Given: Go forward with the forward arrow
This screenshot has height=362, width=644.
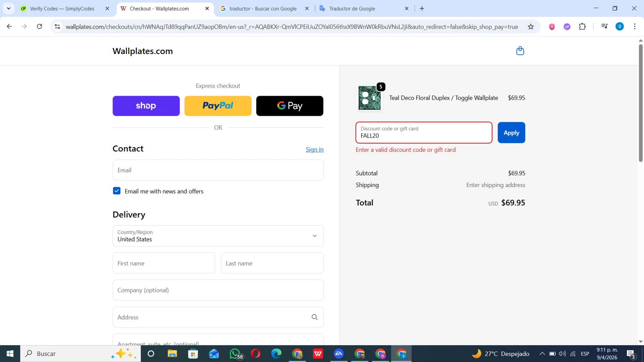Looking at the screenshot, I should (24, 27).
